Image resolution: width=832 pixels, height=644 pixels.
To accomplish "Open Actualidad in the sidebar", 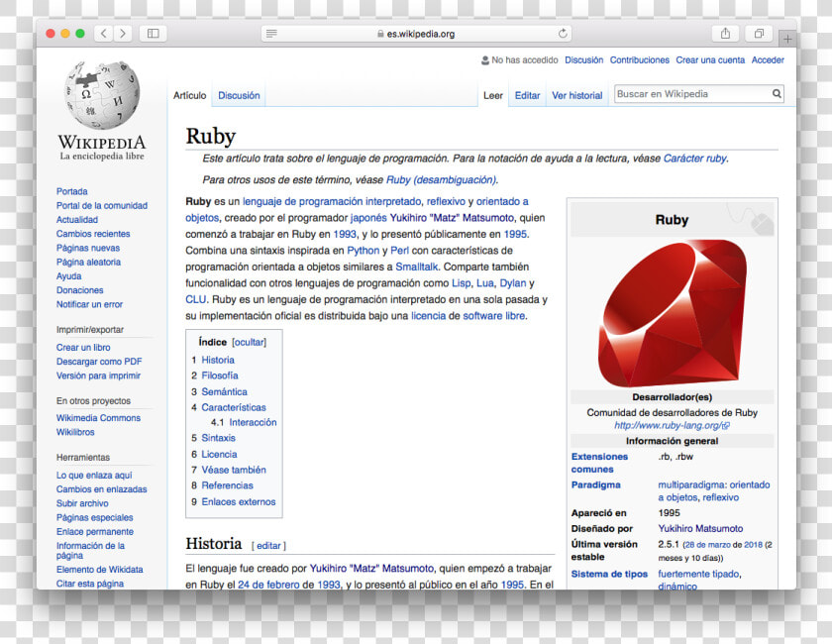I will click(77, 219).
